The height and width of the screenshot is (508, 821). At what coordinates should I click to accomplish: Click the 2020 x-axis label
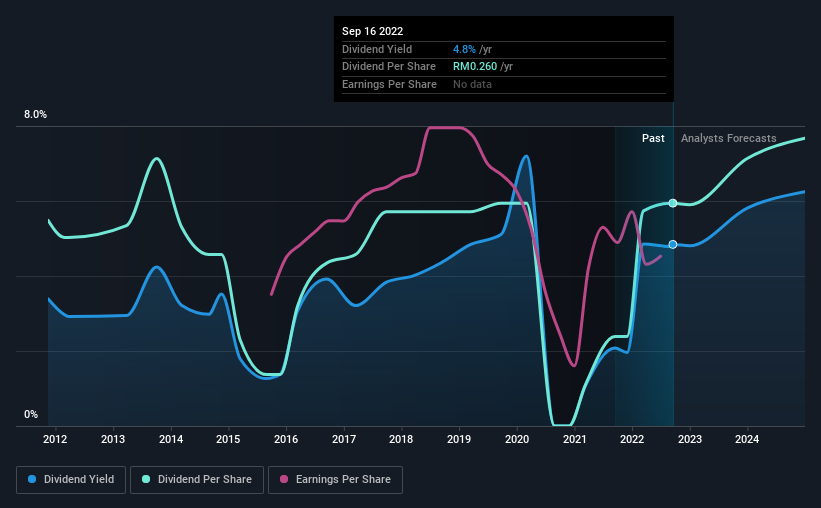pyautogui.click(x=517, y=439)
